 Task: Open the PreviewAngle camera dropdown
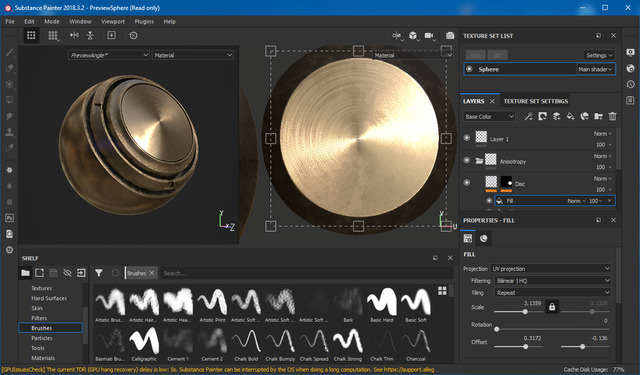(x=109, y=55)
